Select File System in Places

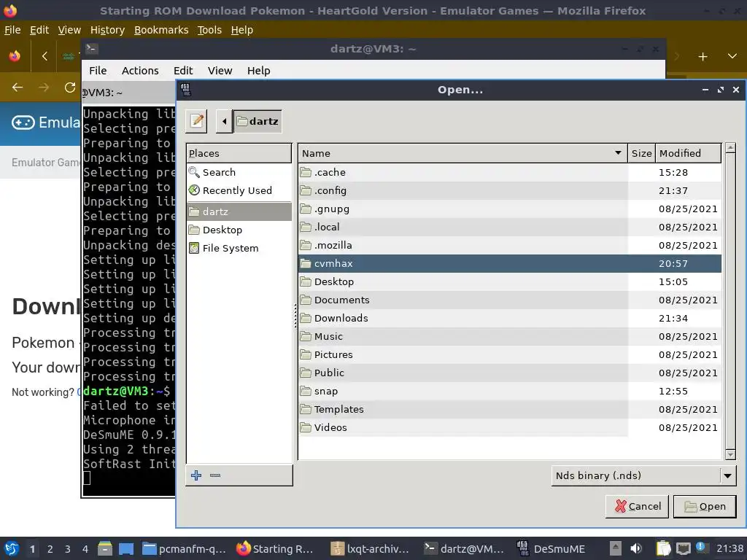pyautogui.click(x=239, y=248)
